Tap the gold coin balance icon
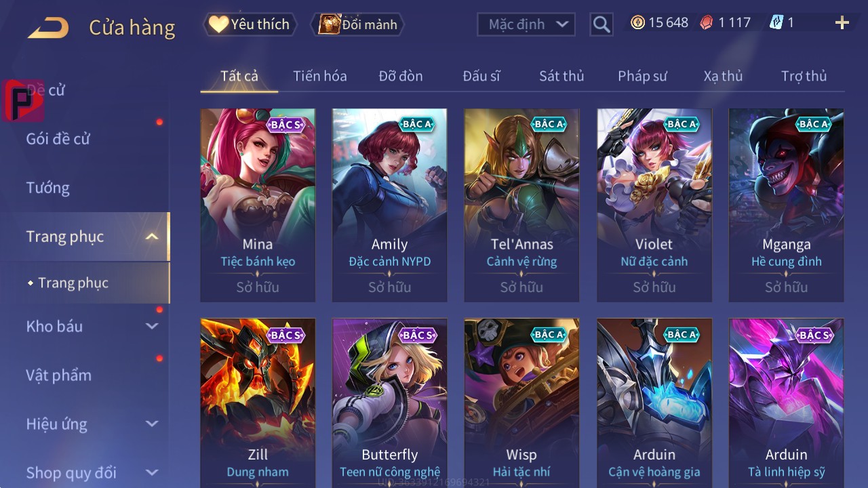This screenshot has height=488, width=868. pos(637,22)
